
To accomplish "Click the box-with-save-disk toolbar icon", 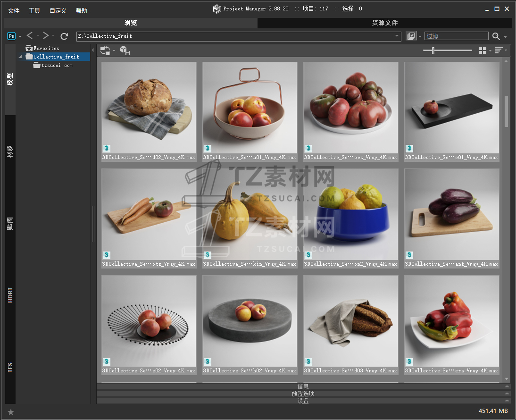I will (125, 50).
